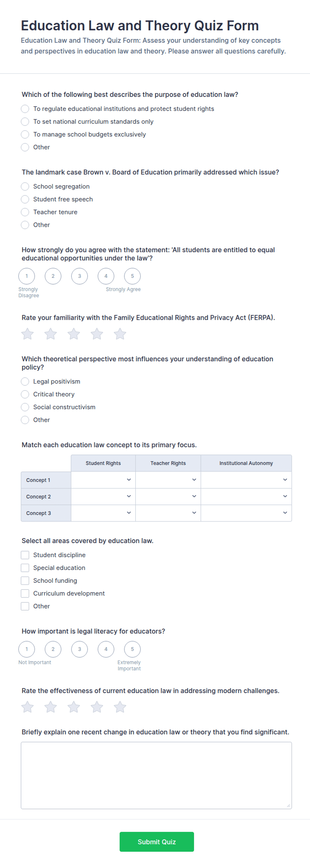Rate law effectiveness with the second star
Viewport: 310px width, 868px height.
[51, 707]
